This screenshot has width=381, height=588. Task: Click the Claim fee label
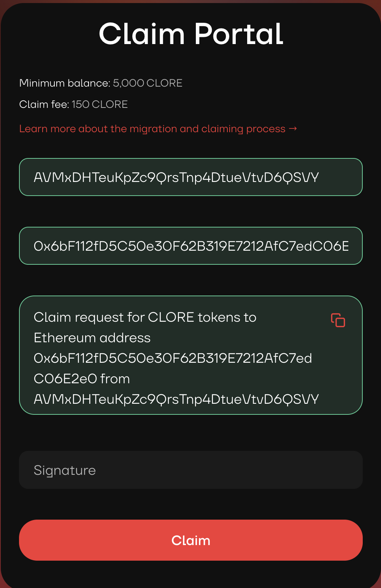(44, 104)
